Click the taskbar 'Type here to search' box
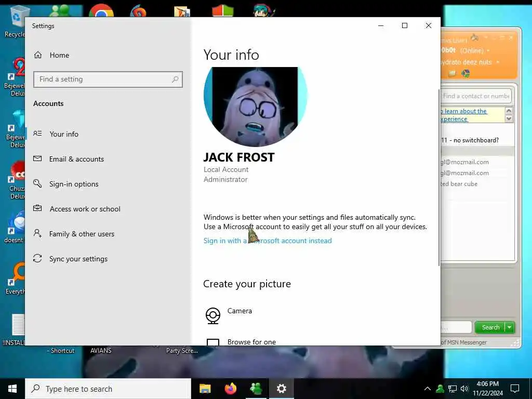 tap(108, 389)
